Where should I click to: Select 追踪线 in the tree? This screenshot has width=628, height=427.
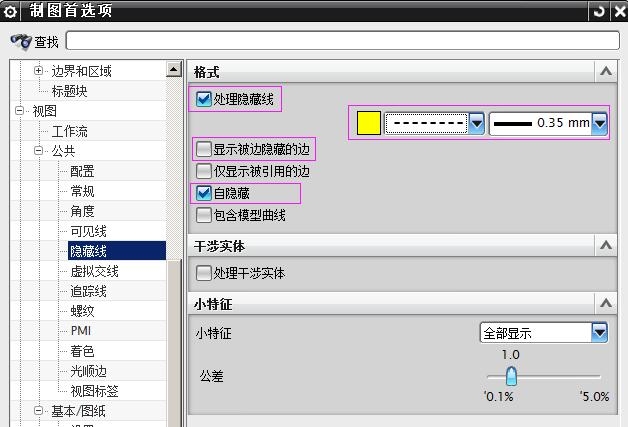click(x=88, y=291)
